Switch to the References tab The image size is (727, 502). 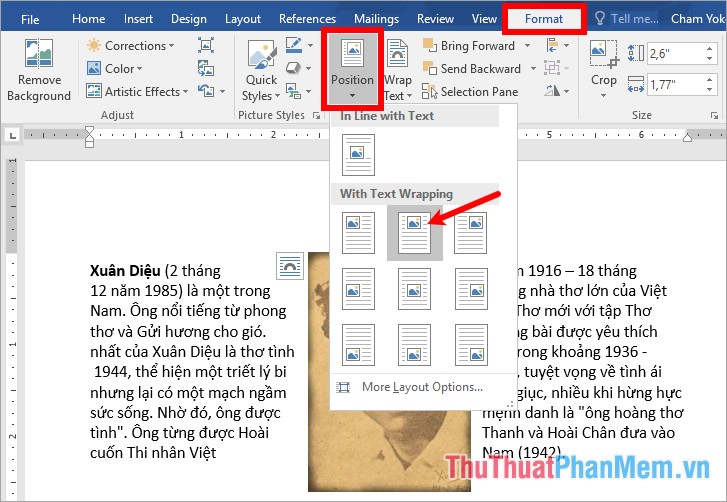pos(307,19)
